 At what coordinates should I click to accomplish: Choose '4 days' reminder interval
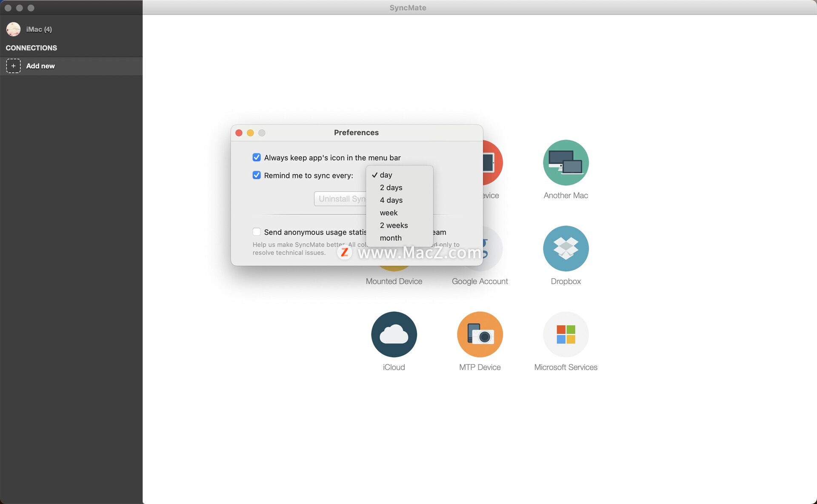pyautogui.click(x=399, y=200)
